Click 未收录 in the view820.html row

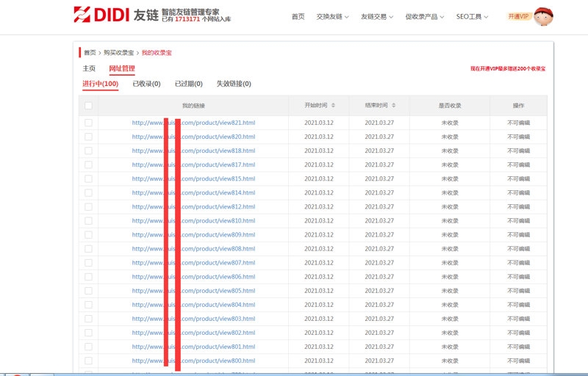pos(450,137)
